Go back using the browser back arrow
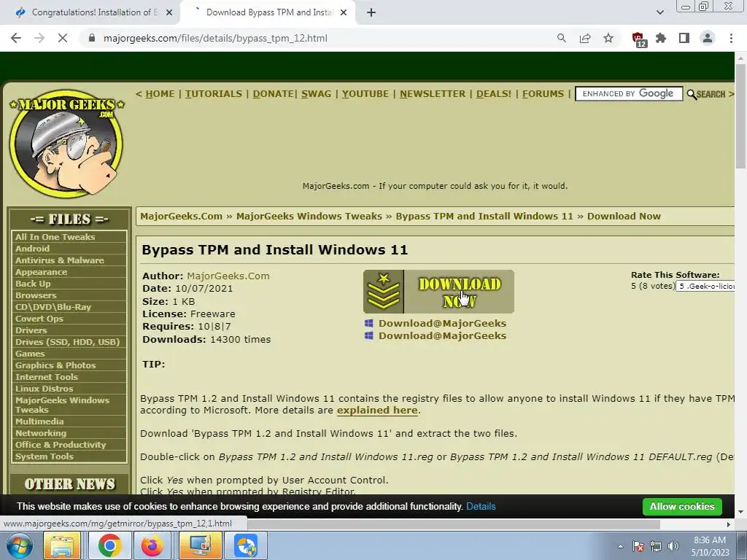This screenshot has width=747, height=560. [x=16, y=38]
